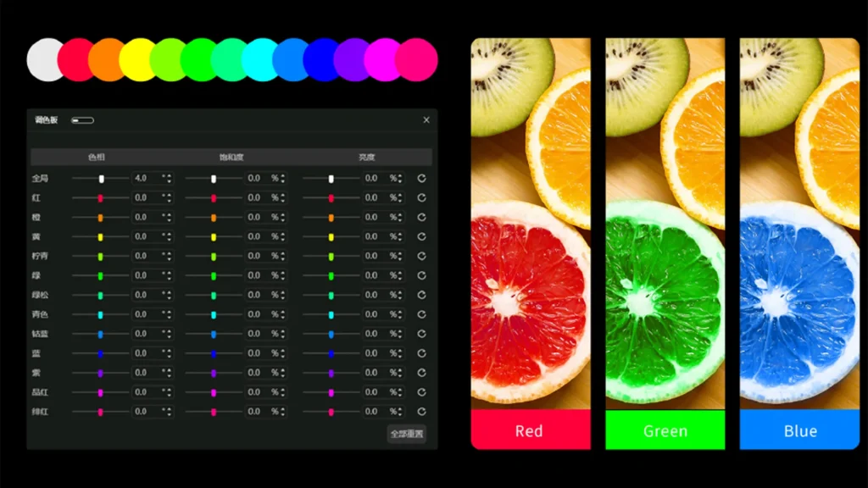
Task: Close the 调色板 panel
Action: 426,120
